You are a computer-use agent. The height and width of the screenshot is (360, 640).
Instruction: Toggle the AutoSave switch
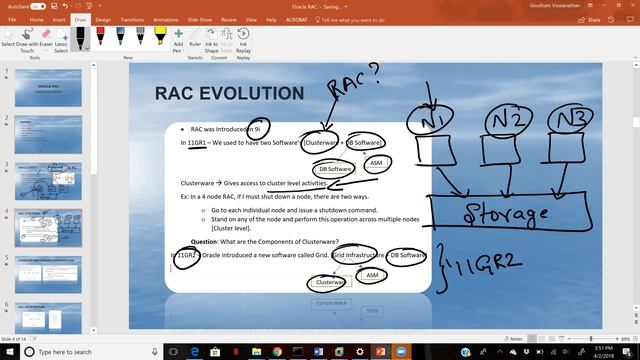pyautogui.click(x=38, y=7)
